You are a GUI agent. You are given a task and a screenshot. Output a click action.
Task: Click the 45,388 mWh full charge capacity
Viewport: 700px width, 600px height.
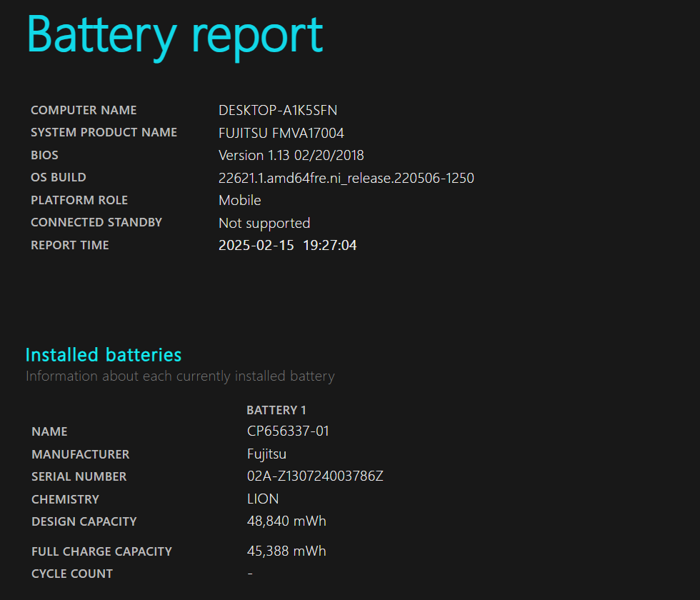click(286, 551)
